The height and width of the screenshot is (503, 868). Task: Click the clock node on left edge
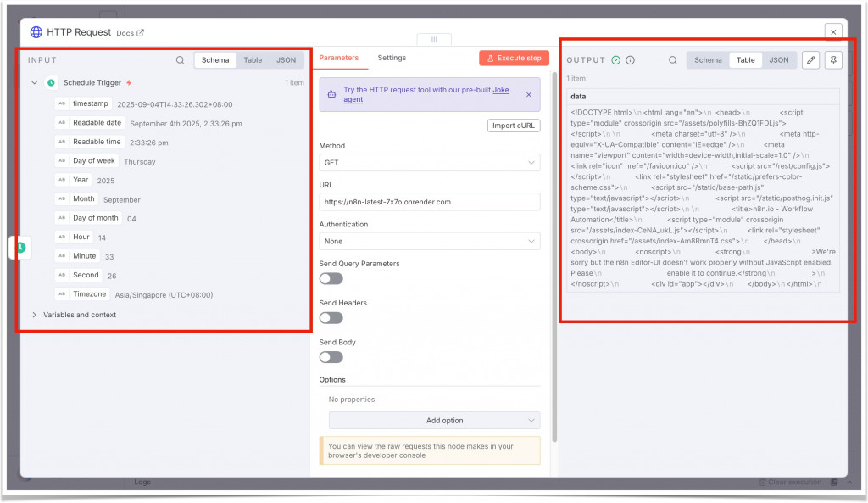coord(20,247)
